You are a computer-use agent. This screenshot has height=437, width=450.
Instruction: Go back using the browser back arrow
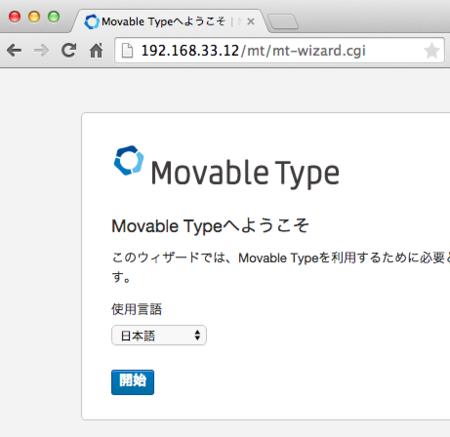[x=14, y=51]
